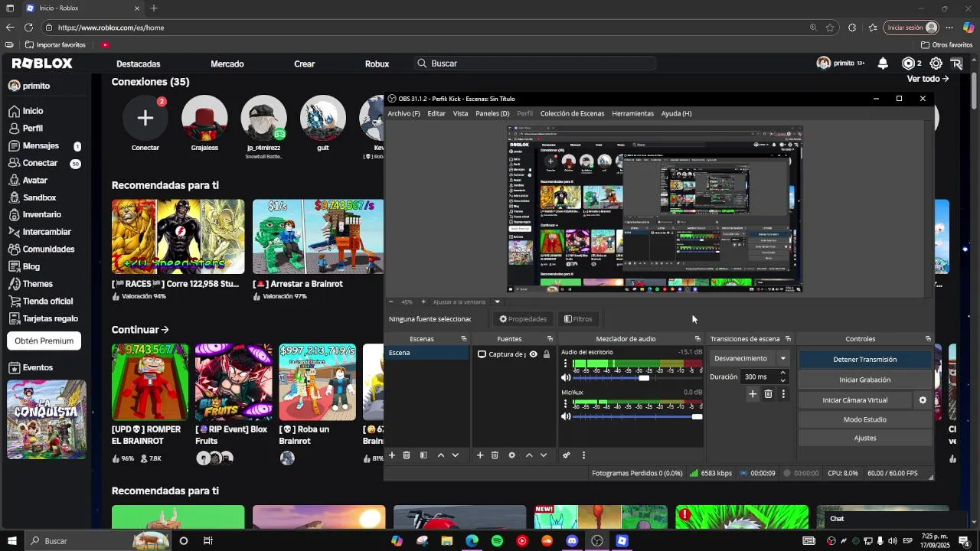Move scene up arrow in Escenas panel
The width and height of the screenshot is (980, 551).
441,455
